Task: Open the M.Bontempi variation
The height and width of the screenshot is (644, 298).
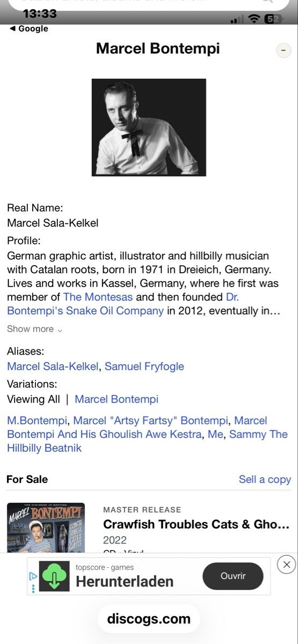Action: tap(37, 421)
